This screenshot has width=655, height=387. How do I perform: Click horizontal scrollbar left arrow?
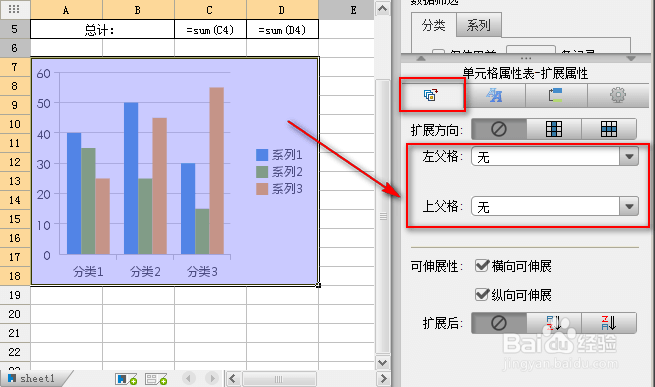pyautogui.click(x=233, y=379)
